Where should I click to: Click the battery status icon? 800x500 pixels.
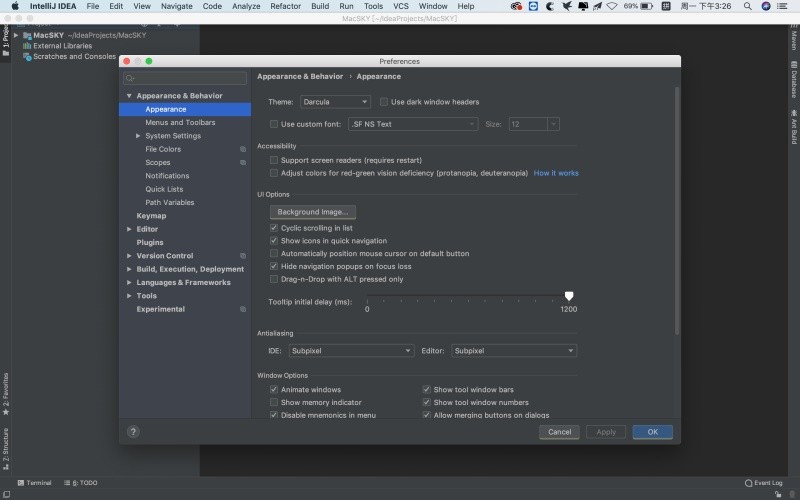pos(646,6)
